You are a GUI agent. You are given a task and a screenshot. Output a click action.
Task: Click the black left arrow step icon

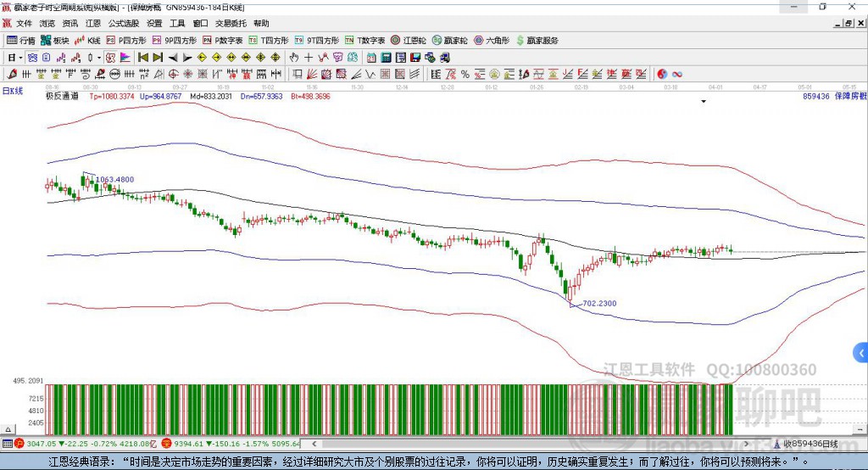pos(173,58)
